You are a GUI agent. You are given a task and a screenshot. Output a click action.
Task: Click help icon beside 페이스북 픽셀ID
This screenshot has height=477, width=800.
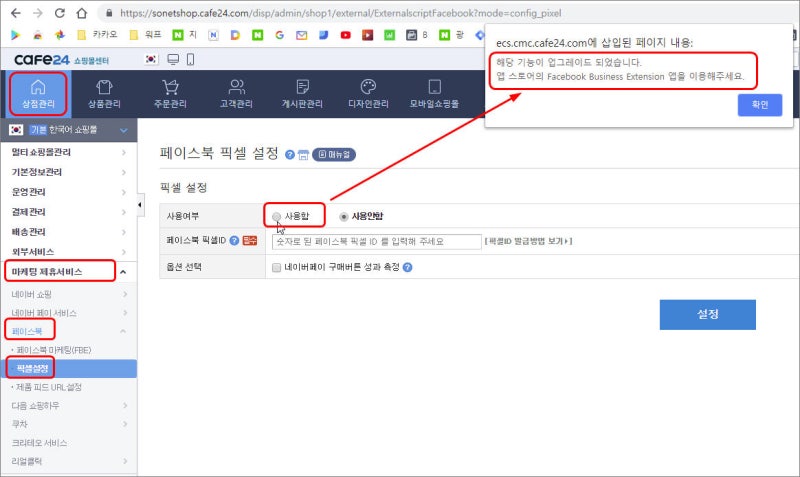(234, 241)
